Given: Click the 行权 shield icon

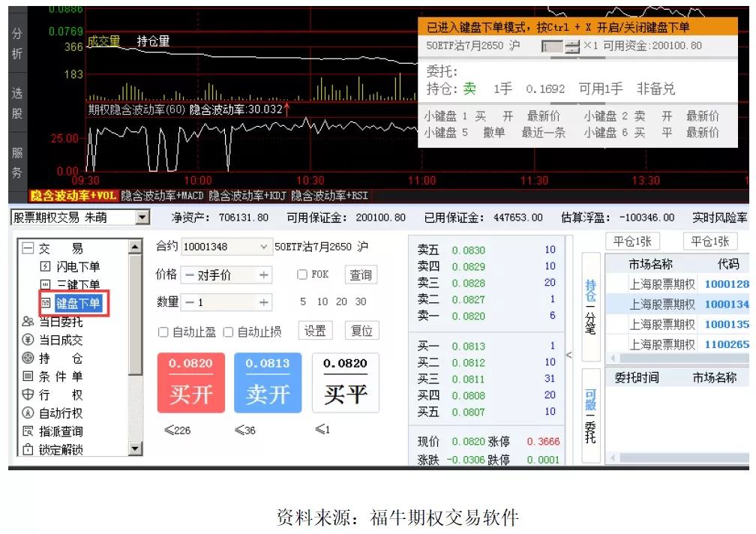Looking at the screenshot, I should click(x=28, y=394).
